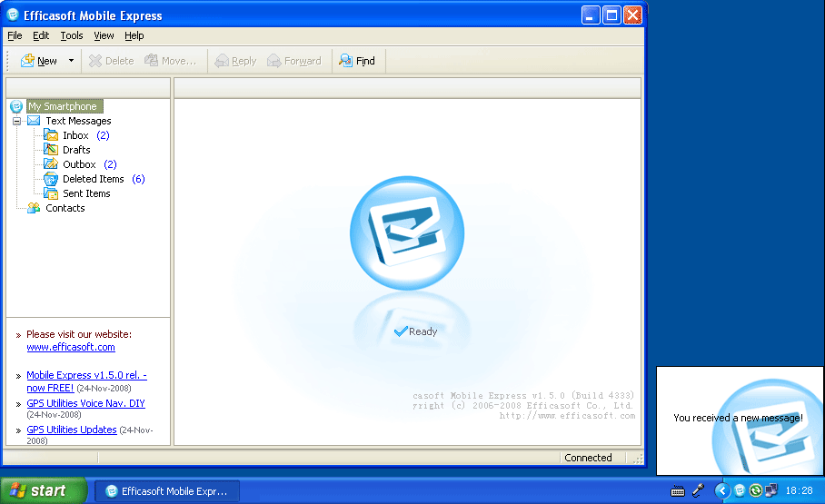
Task: Click Efficasoft Mobile Express taskbar button
Action: click(x=167, y=491)
